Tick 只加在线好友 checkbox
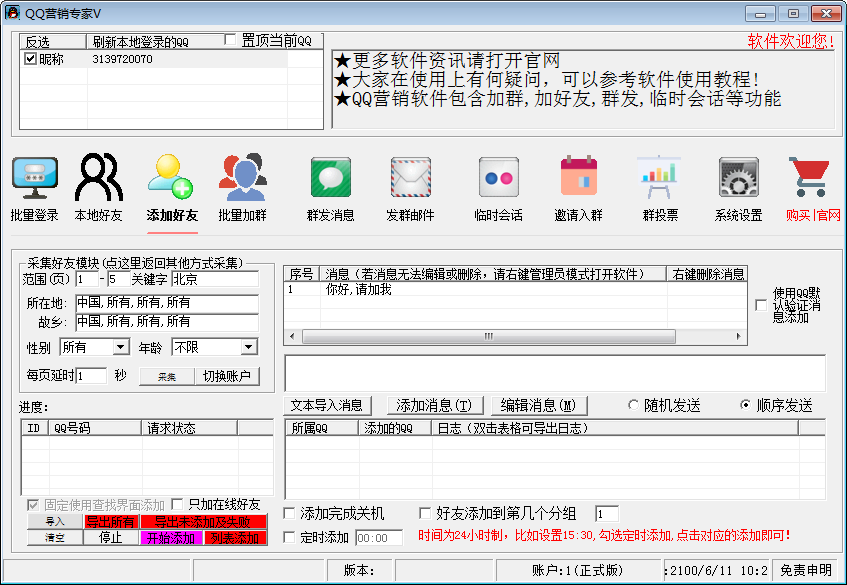 (x=177, y=505)
